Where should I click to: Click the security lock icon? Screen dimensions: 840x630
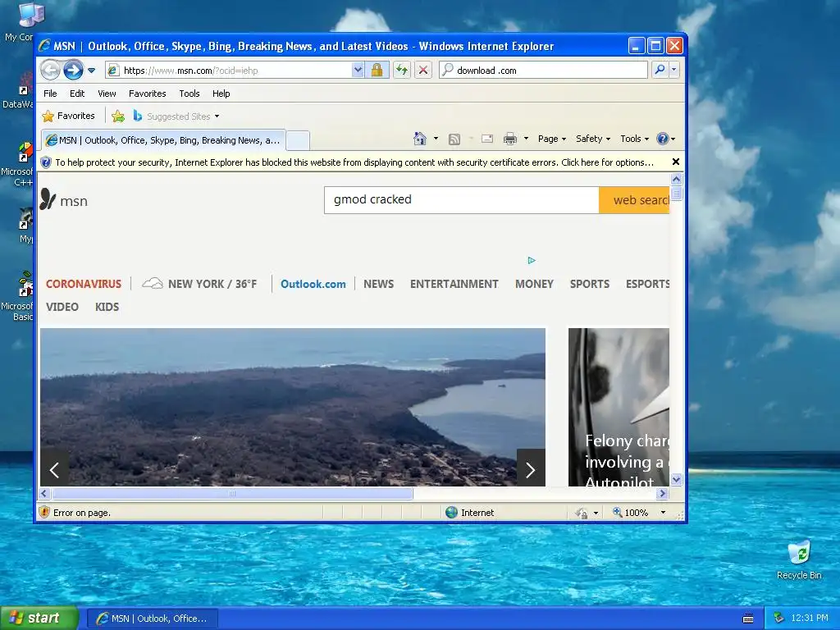point(377,71)
